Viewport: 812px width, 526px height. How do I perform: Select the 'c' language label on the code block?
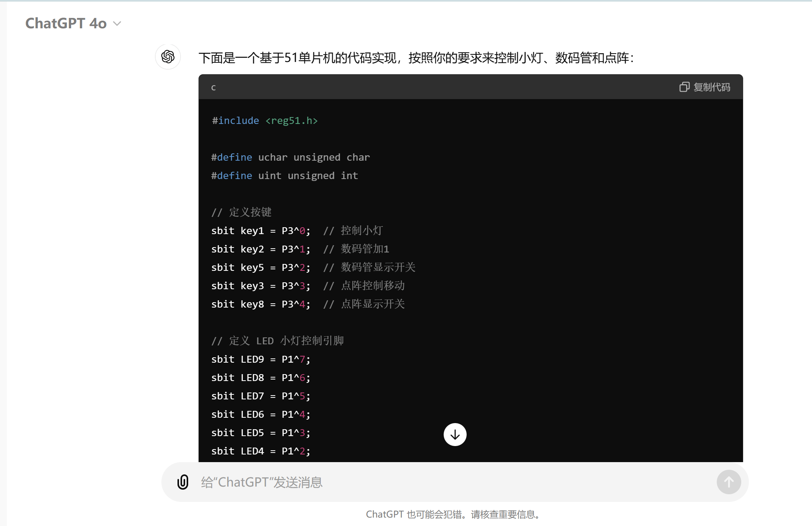[213, 87]
